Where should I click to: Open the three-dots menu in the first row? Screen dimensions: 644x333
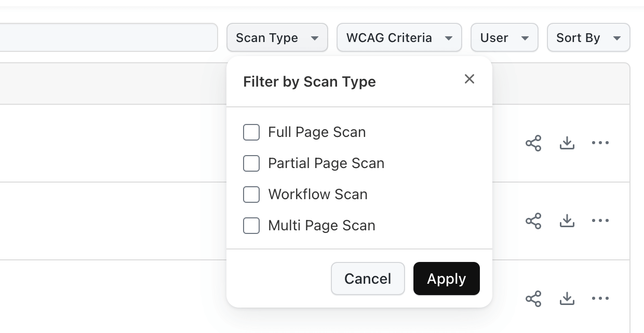pos(600,143)
